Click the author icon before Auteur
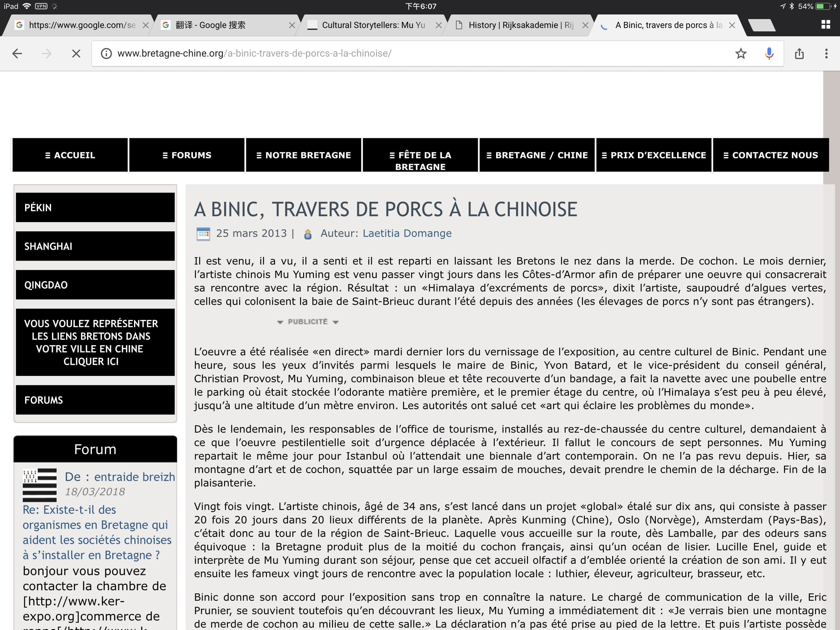This screenshot has height=630, width=840. (308, 234)
